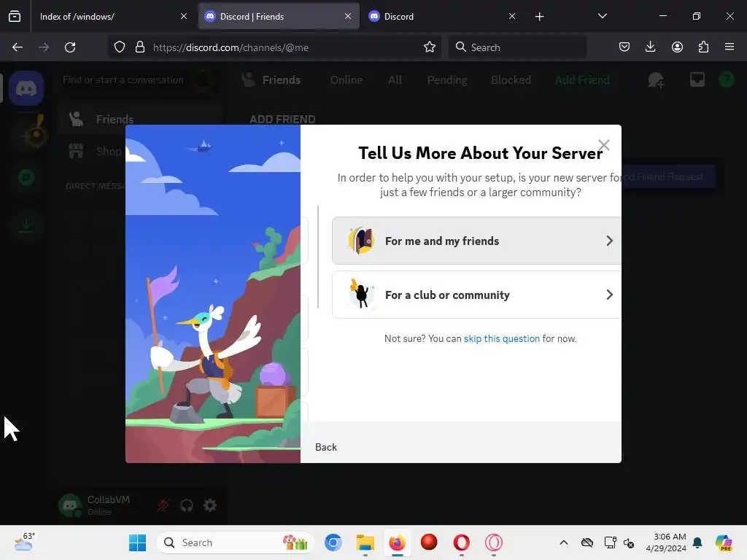This screenshot has height=560, width=747.
Task: Show hidden system tray icons chevron
Action: coord(564,542)
